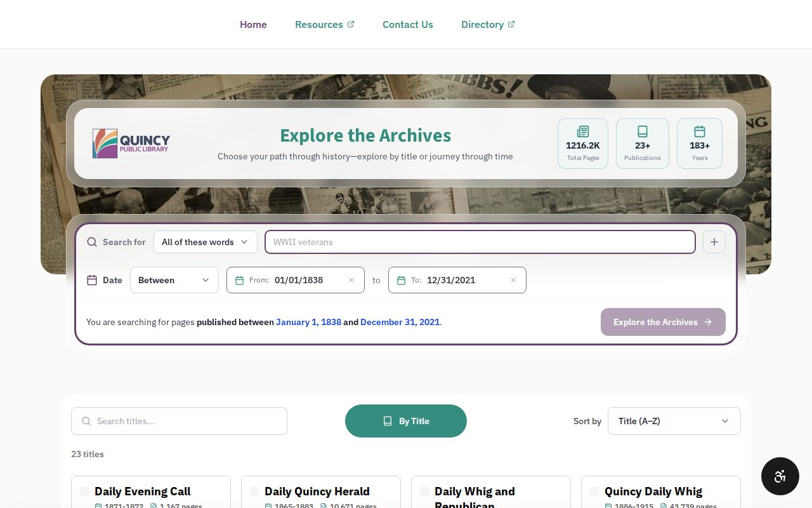Open the All of these words dropdown
The image size is (812, 508).
tap(206, 242)
